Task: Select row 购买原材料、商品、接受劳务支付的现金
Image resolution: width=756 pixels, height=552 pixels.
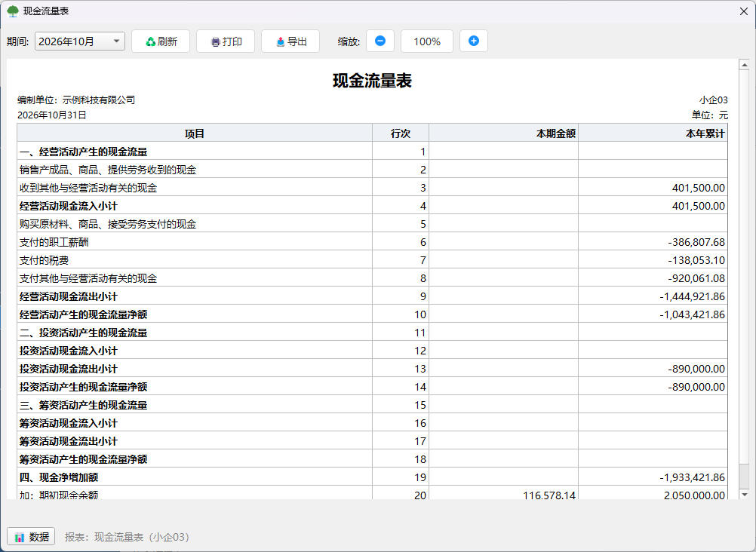Action: pyautogui.click(x=372, y=224)
